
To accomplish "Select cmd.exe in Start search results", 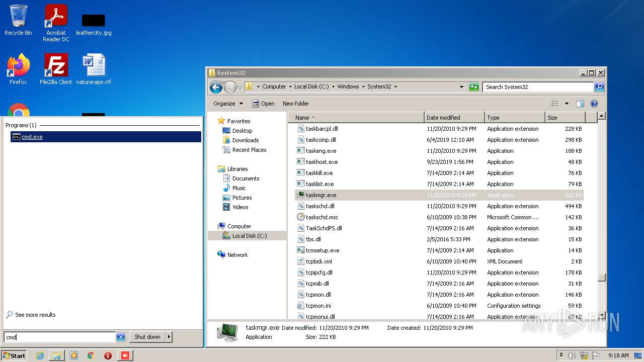I will (x=106, y=137).
